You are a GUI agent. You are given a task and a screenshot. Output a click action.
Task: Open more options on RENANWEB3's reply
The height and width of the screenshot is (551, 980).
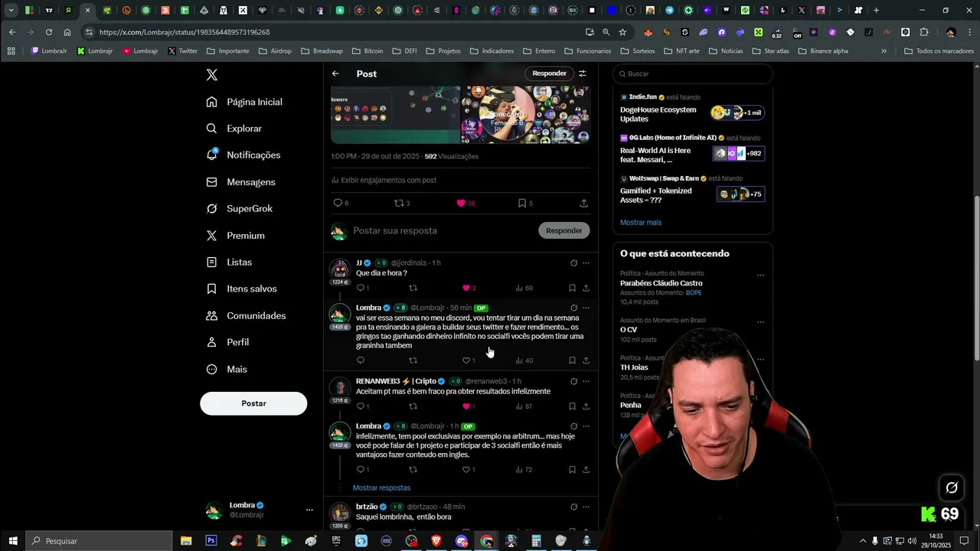click(x=586, y=381)
